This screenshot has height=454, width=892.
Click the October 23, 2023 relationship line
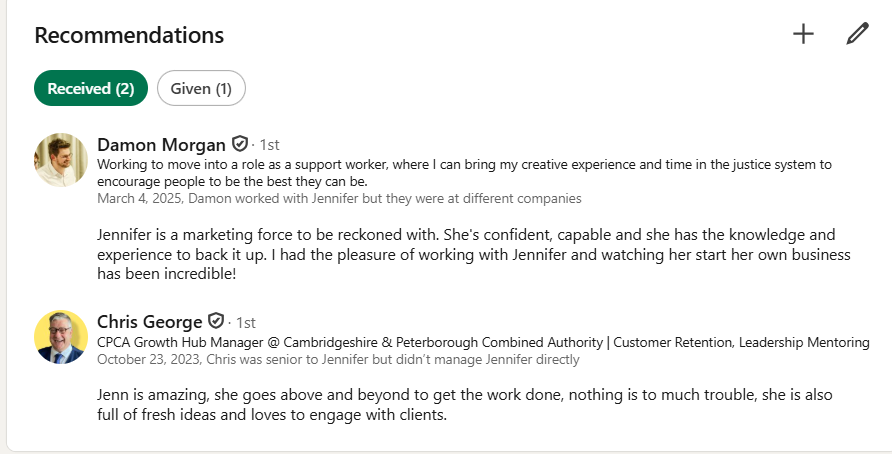338,360
